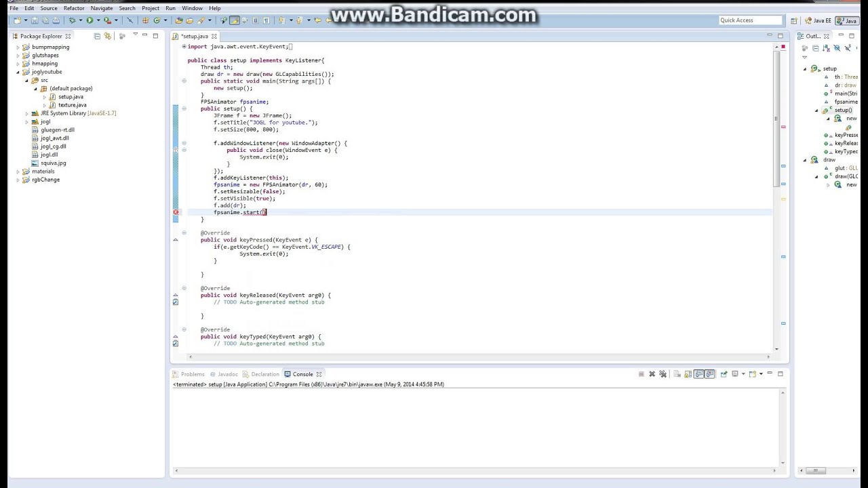Click the Clear Console icon
Image resolution: width=868 pixels, height=488 pixels.
pos(677,374)
